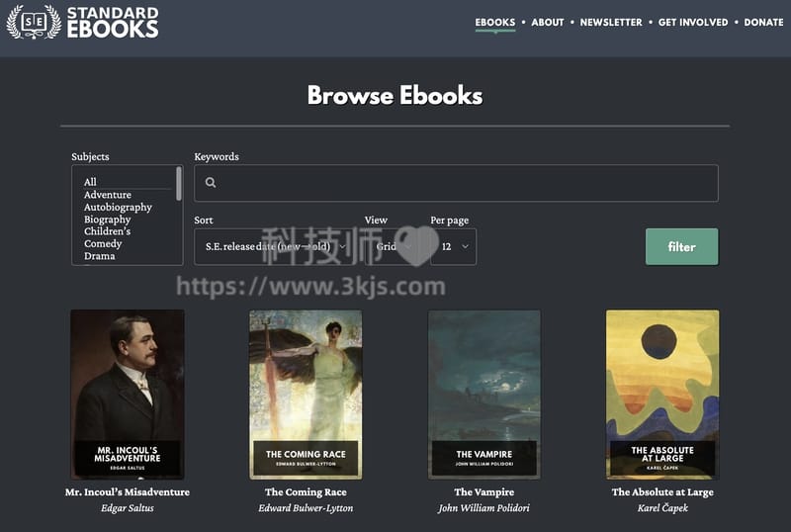Open author Karel Čapek link
Screen dimensions: 791x532
pyautogui.click(x=662, y=507)
